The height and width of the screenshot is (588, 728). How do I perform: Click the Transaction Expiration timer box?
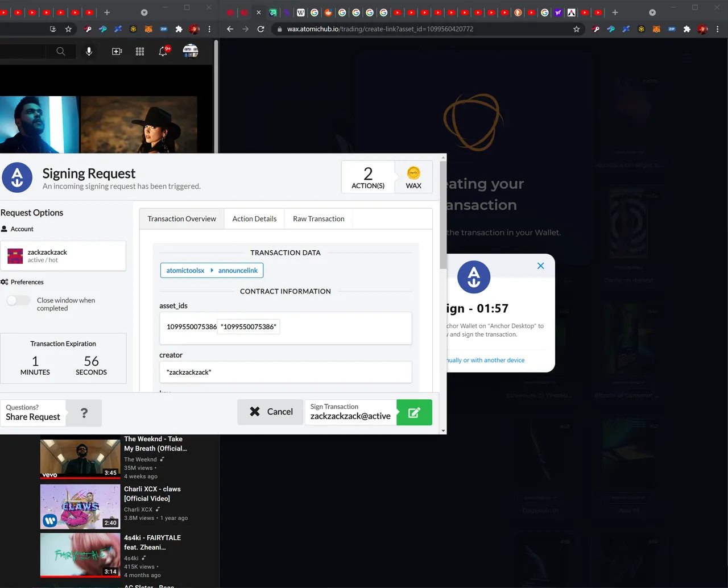click(63, 359)
